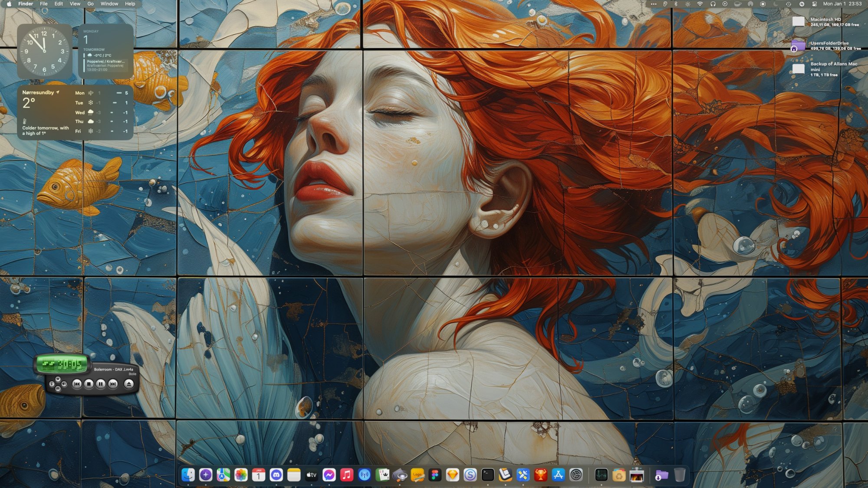Open the Go menu in the menu bar
The height and width of the screenshot is (488, 868).
[90, 3]
